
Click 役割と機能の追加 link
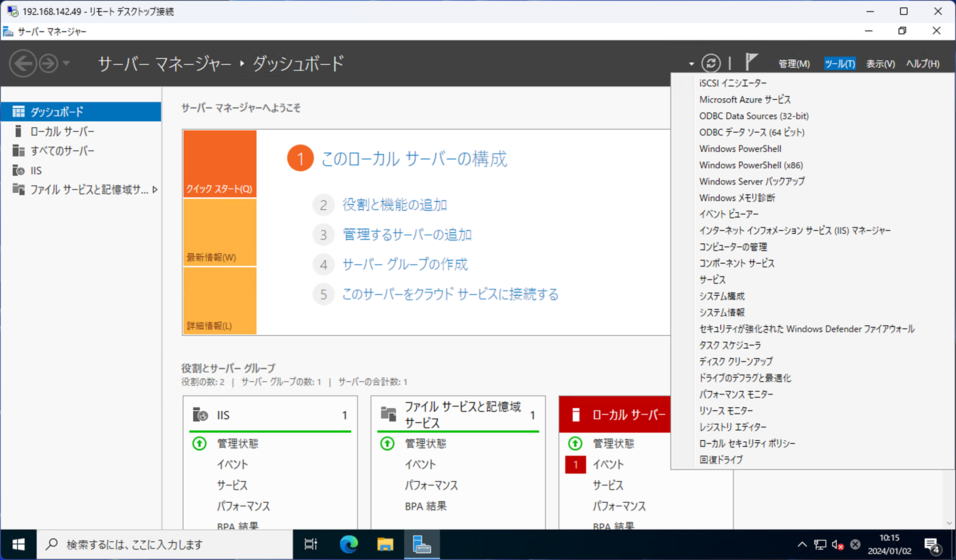point(394,205)
